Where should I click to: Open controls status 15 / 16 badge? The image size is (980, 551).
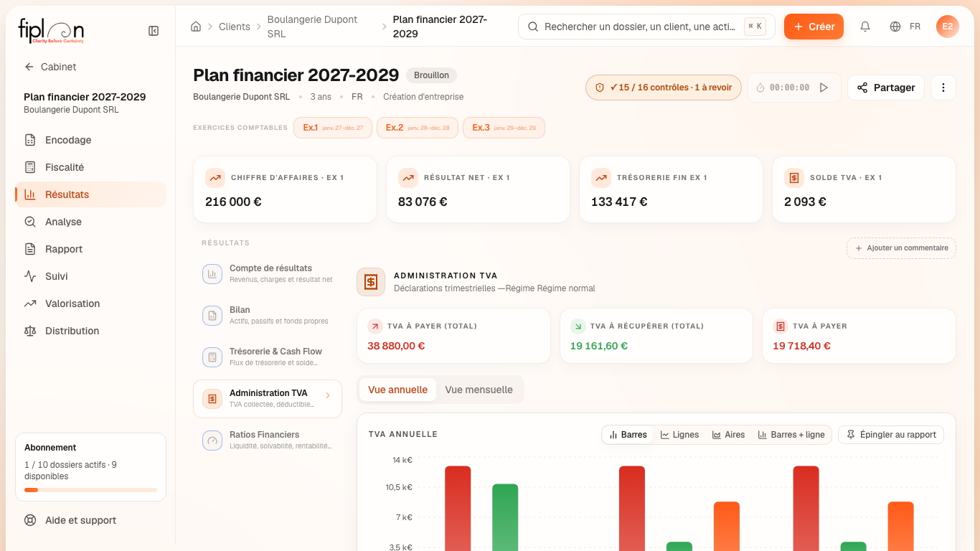[664, 88]
